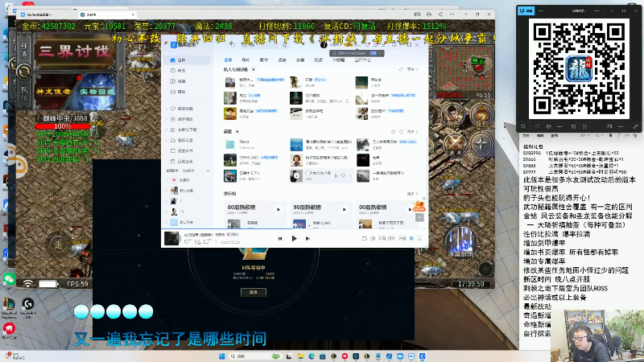Open the 角色 character icon in game

452,116
